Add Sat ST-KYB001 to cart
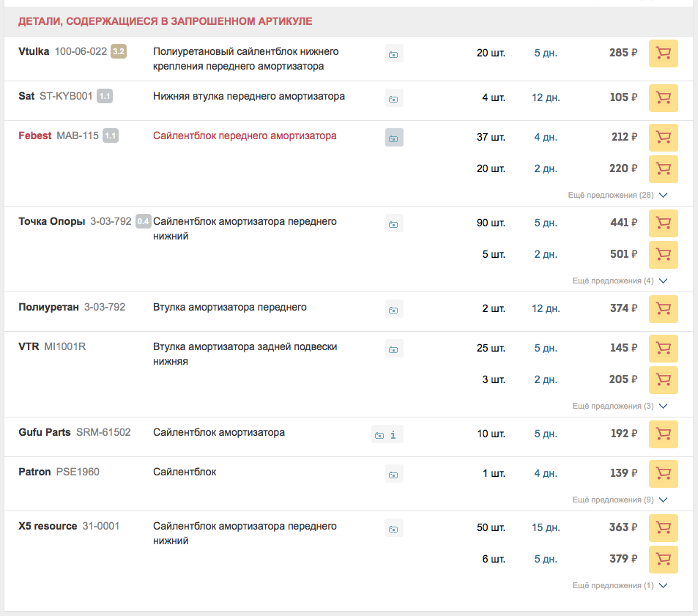The height and width of the screenshot is (616, 698). 663,98
